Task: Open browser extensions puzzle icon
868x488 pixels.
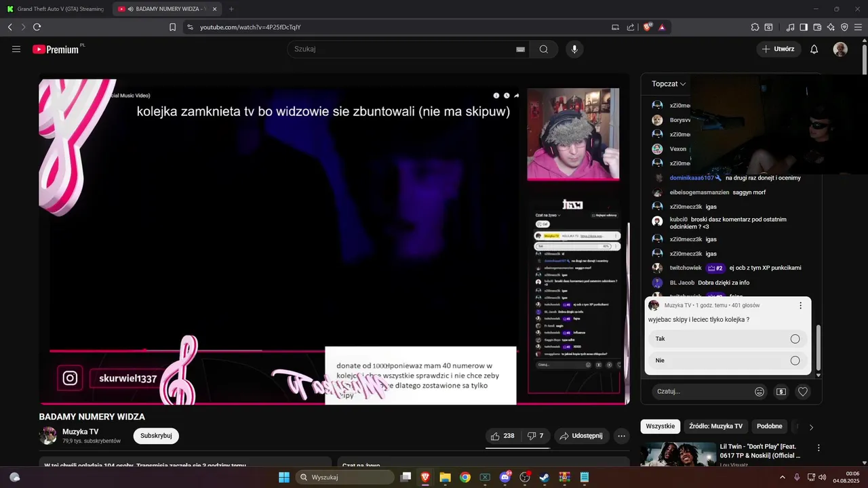Action: click(x=755, y=27)
